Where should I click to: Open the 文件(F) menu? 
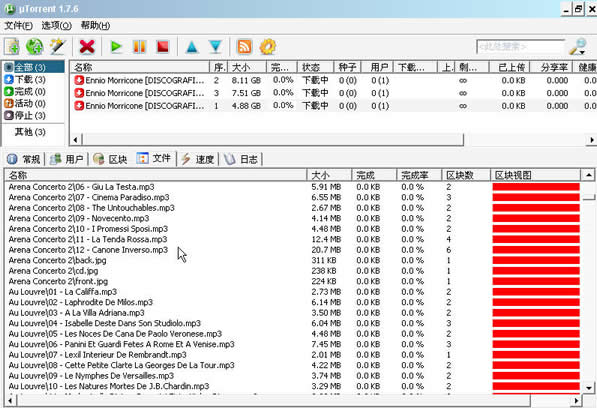pos(18,26)
